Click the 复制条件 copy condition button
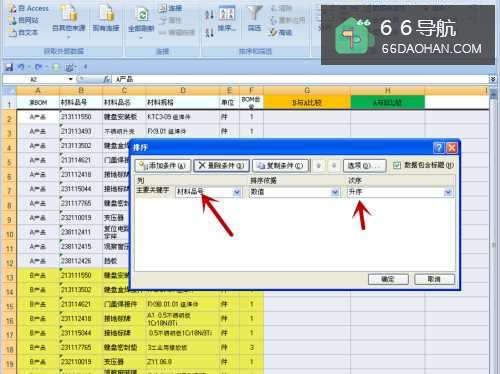 click(x=281, y=166)
